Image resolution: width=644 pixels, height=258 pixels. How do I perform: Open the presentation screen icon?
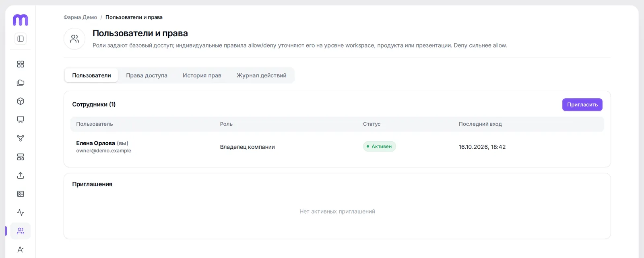(21, 120)
